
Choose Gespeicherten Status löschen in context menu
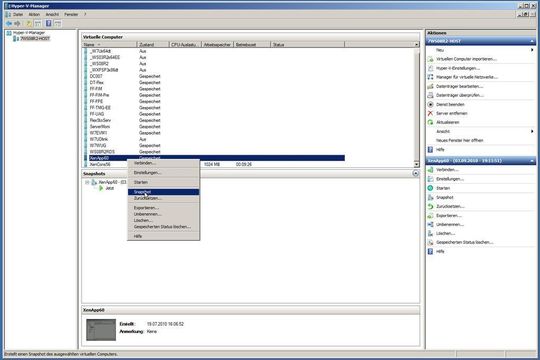pyautogui.click(x=164, y=227)
